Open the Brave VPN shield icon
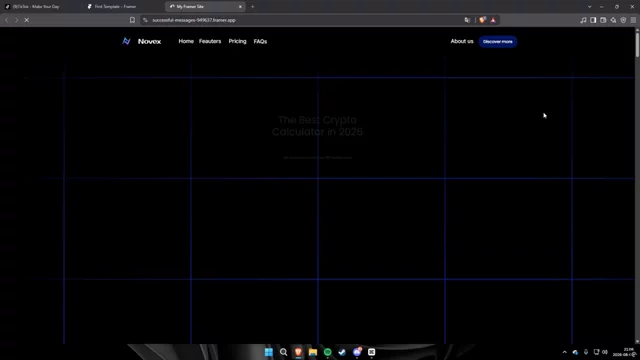This screenshot has height=360, width=640. (x=623, y=20)
